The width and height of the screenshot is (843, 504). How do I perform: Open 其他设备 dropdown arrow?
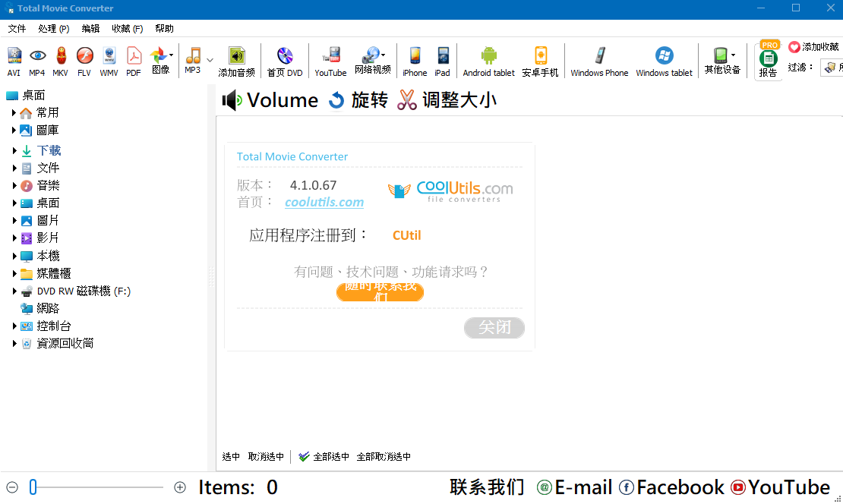734,55
